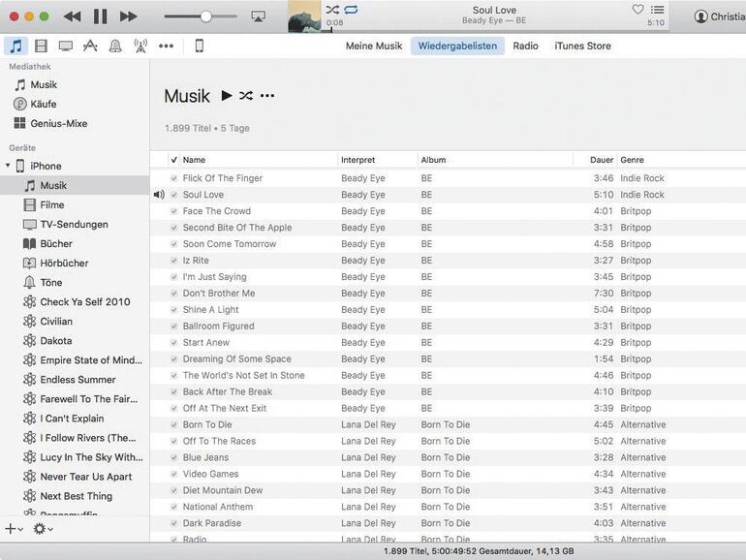Open the add playlist plus menu
The width and height of the screenshot is (746, 560).
(x=15, y=529)
